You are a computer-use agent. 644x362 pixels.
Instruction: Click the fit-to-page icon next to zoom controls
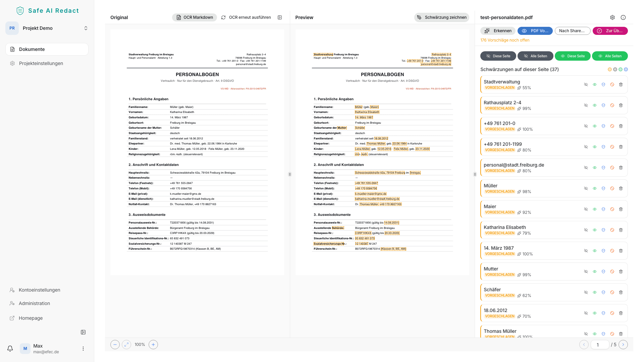126,344
